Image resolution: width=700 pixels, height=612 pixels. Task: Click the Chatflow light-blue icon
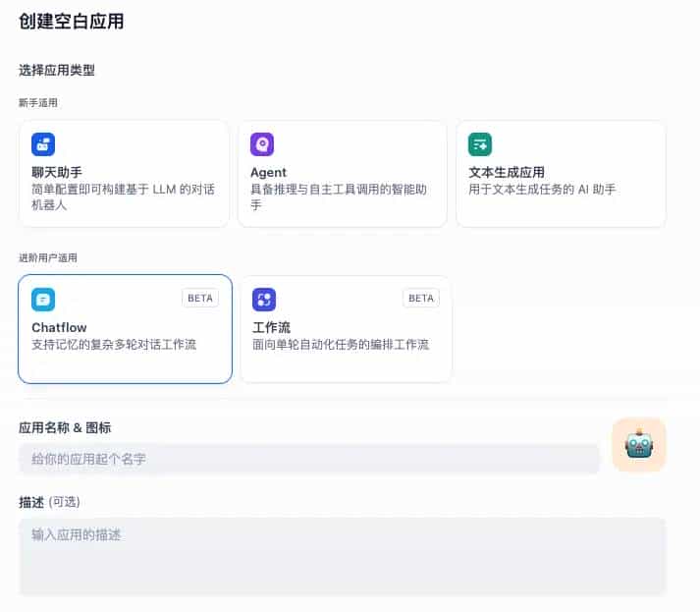tap(43, 300)
